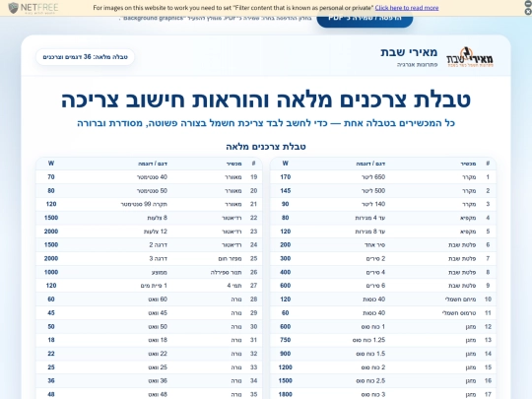Screen dimensions: 532x399
Task: Close the NetFree notification banner
Action: point(528,12)
